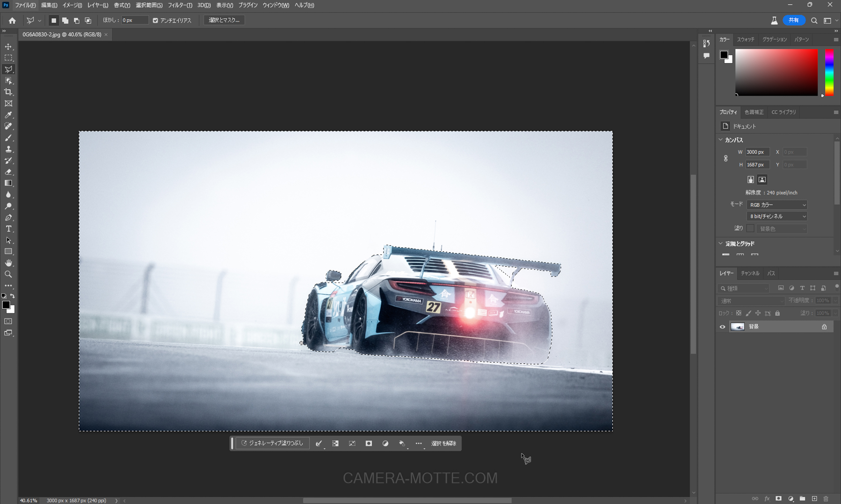Switch to the チャンネル tab
This screenshot has height=504, width=841.
click(x=750, y=273)
